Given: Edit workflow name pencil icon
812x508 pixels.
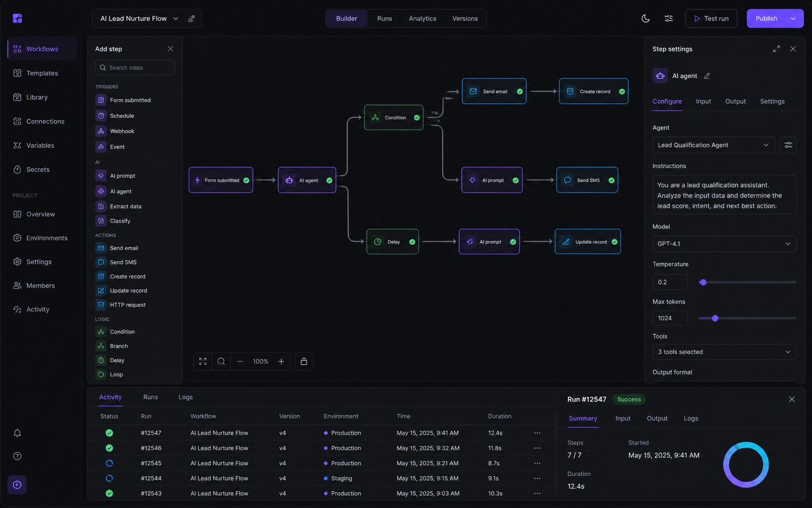Looking at the screenshot, I should [191, 18].
